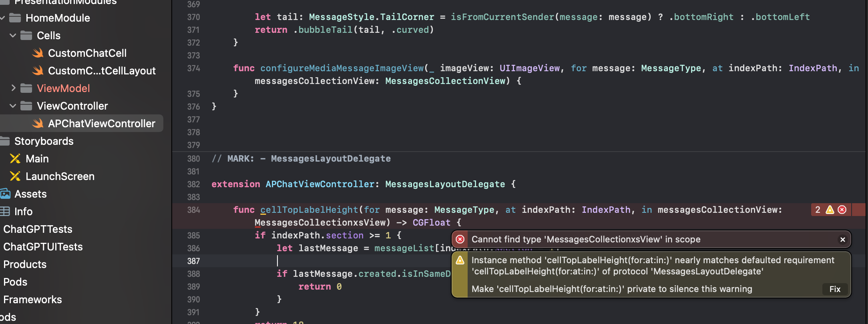Image resolution: width=868 pixels, height=324 pixels.
Task: Click the warning icon in the warning popup
Action: [x=460, y=260]
